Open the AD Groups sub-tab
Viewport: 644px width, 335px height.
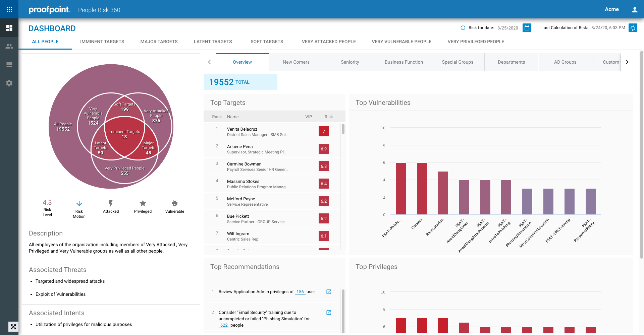pyautogui.click(x=565, y=62)
